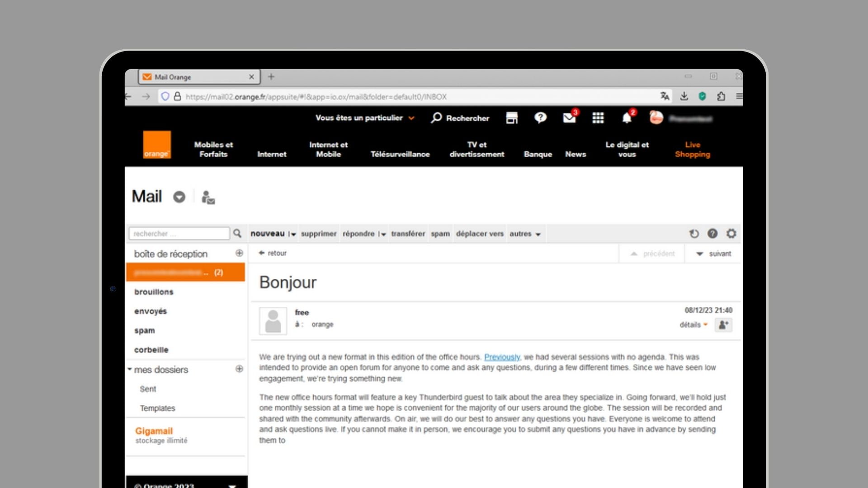
Task: Close the Mail Orange tab
Action: 251,77
